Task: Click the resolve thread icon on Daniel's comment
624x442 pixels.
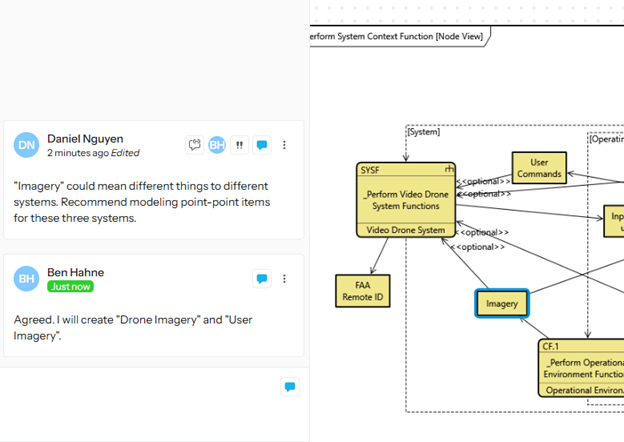Action: pos(195,145)
